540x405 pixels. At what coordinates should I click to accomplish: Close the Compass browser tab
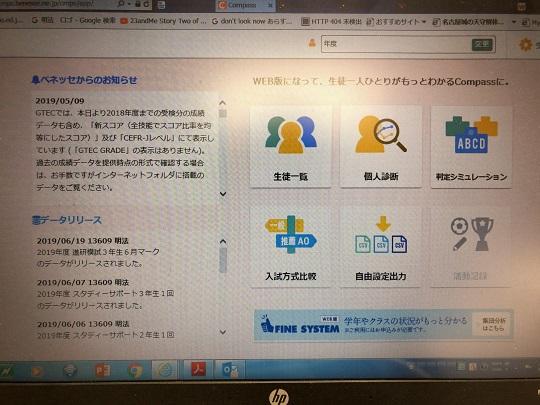[270, 5]
